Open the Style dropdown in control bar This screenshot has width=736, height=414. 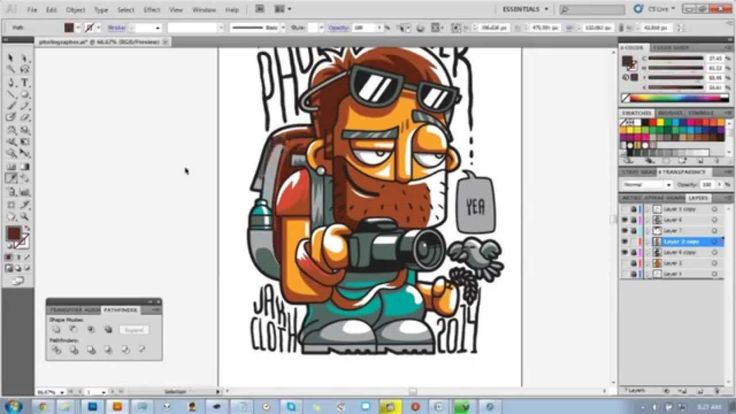coord(322,28)
